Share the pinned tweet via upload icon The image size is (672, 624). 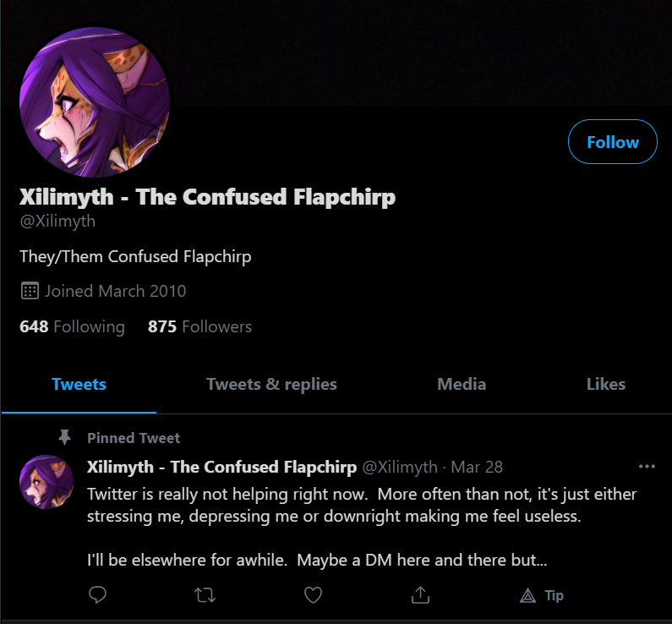[x=420, y=595]
